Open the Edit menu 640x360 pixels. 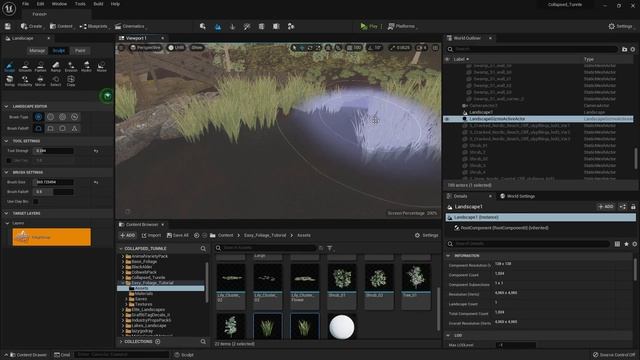(40, 4)
